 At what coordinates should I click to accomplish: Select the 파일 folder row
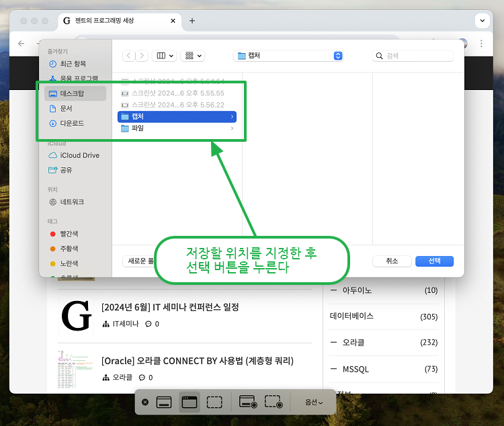click(x=177, y=128)
